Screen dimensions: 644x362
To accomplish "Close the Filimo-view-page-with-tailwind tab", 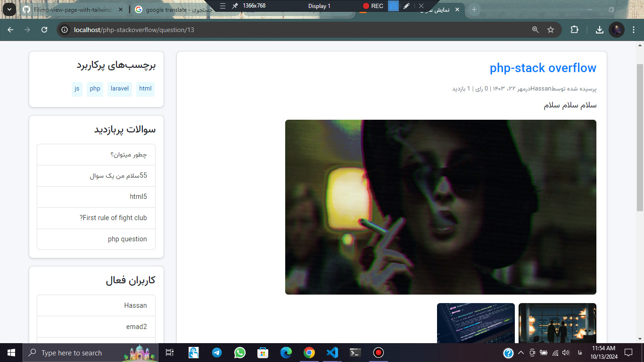I will pyautogui.click(x=121, y=9).
